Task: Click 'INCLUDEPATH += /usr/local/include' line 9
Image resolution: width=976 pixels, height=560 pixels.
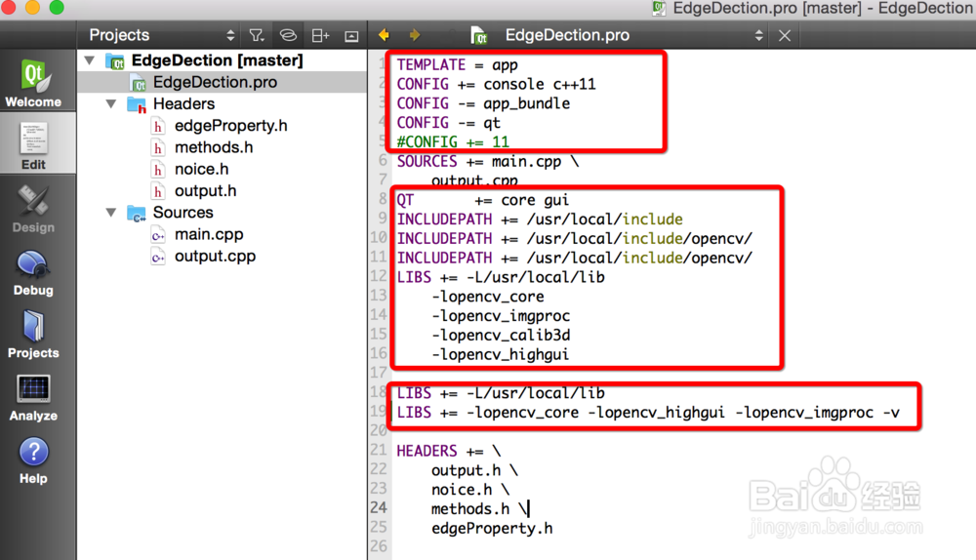Action: (x=540, y=219)
